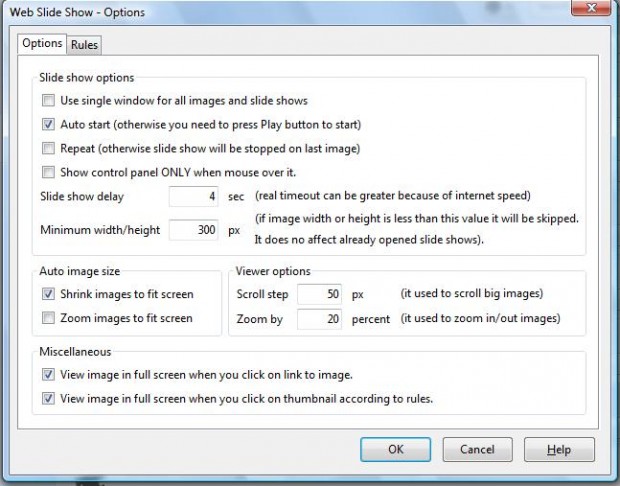620x486 pixels.
Task: Click the 'Viewer options' group title
Action: 273,271
